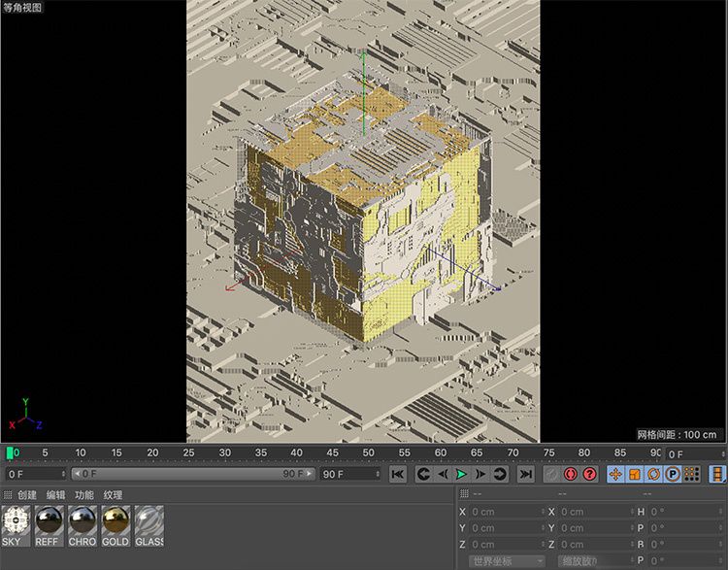Image resolution: width=728 pixels, height=570 pixels.
Task: Go to the previous keyframe
Action: click(x=422, y=474)
